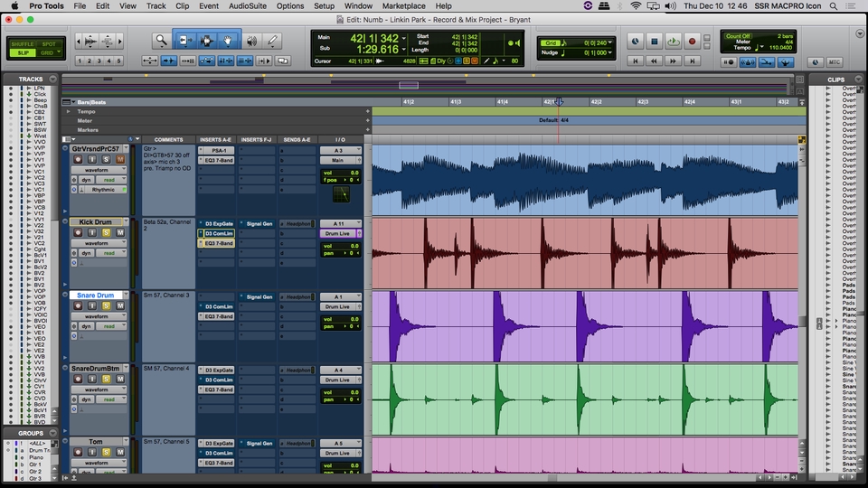Open Kick Drum input A 11 selector
Screen dimensions: 868x488
[x=341, y=223]
